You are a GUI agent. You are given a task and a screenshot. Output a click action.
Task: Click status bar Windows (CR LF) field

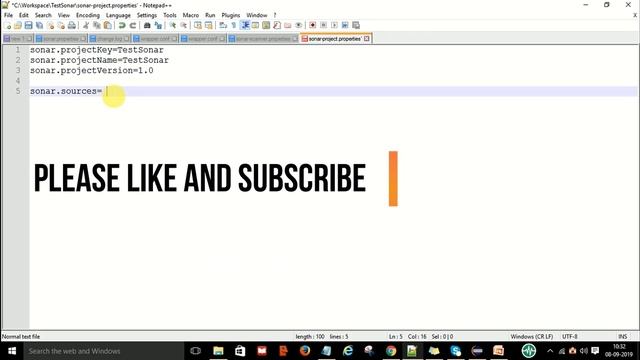coord(531,337)
